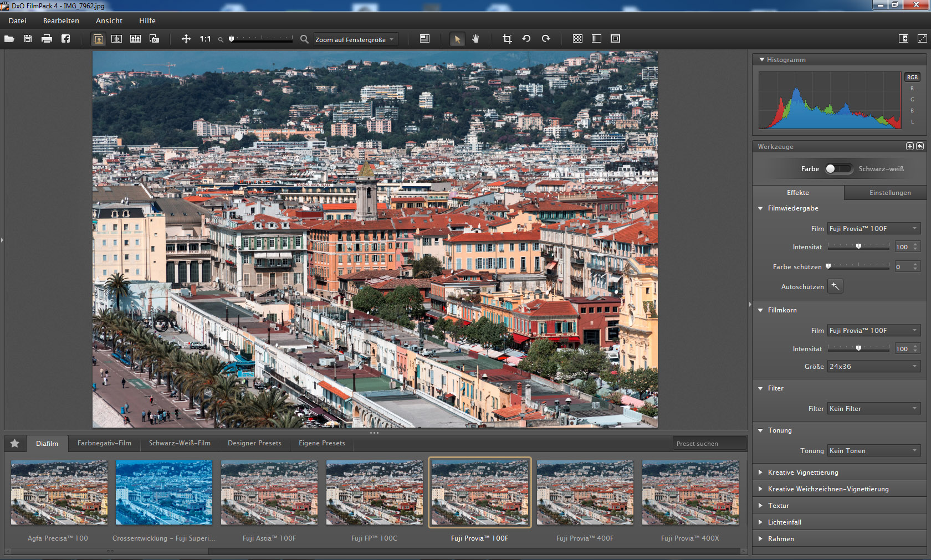Open the Filter Kein Filter dropdown

click(x=874, y=408)
